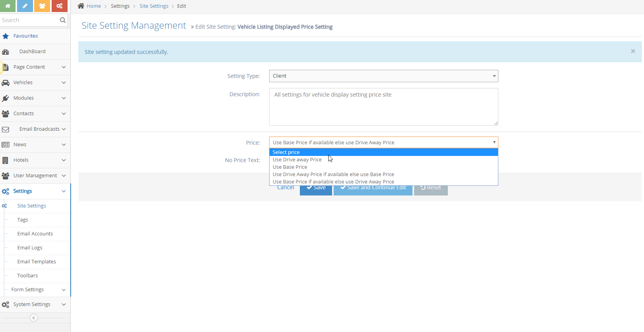Click the green home shortcut icon
This screenshot has width=644, height=332.
(7, 6)
